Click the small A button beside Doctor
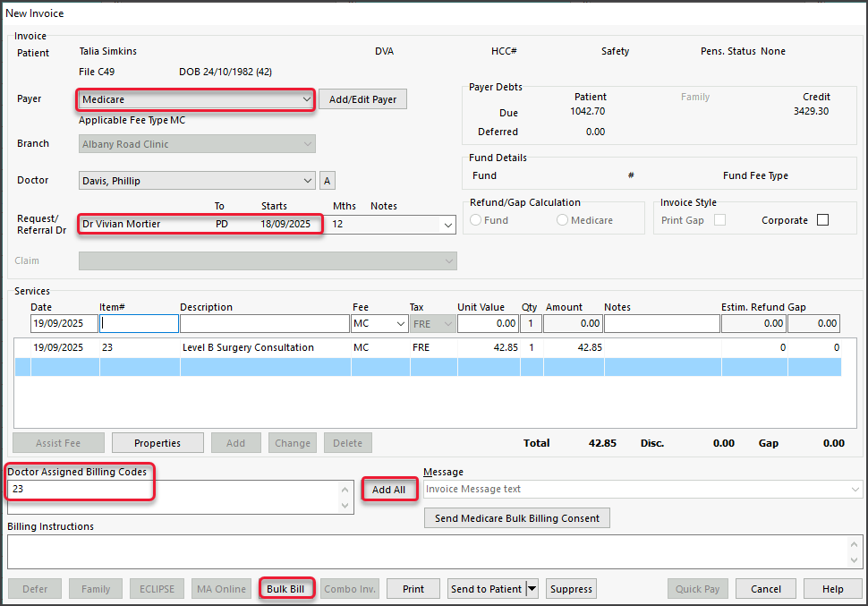868x606 pixels. (x=328, y=181)
